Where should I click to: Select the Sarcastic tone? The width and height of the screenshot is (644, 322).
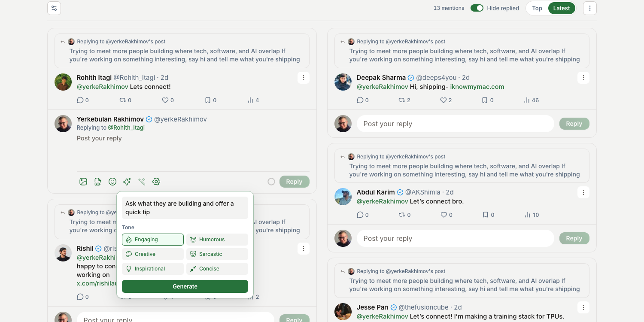(217, 254)
